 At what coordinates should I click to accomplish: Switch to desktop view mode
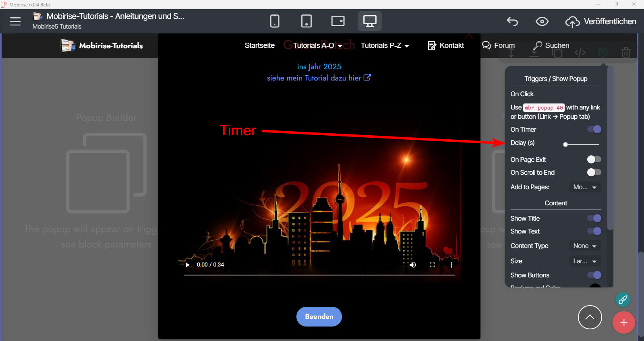click(370, 21)
